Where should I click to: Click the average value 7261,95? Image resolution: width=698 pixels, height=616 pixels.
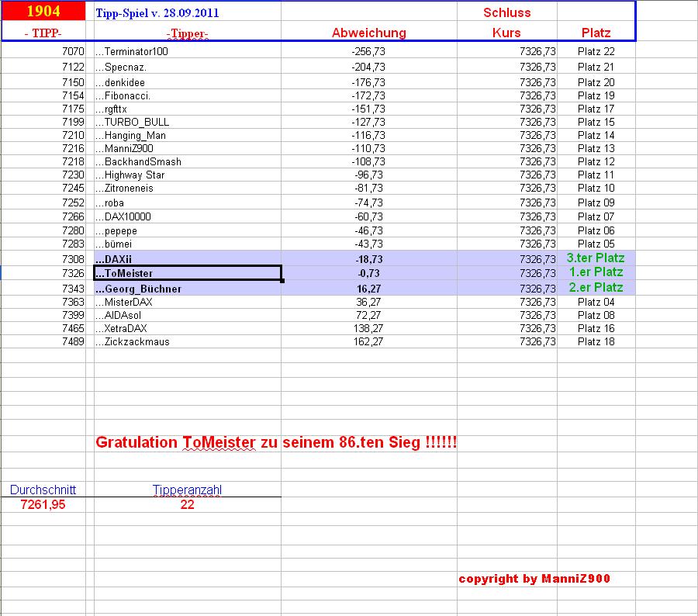43,504
